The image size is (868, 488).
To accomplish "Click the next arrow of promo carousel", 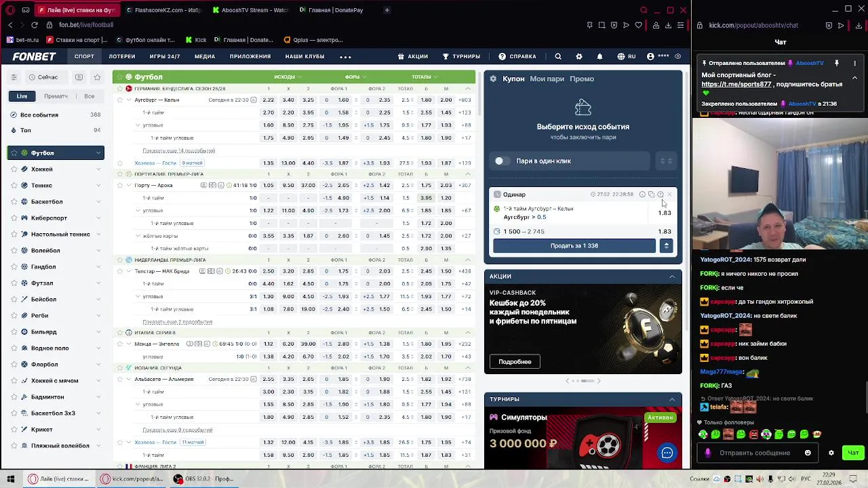I will click(599, 381).
